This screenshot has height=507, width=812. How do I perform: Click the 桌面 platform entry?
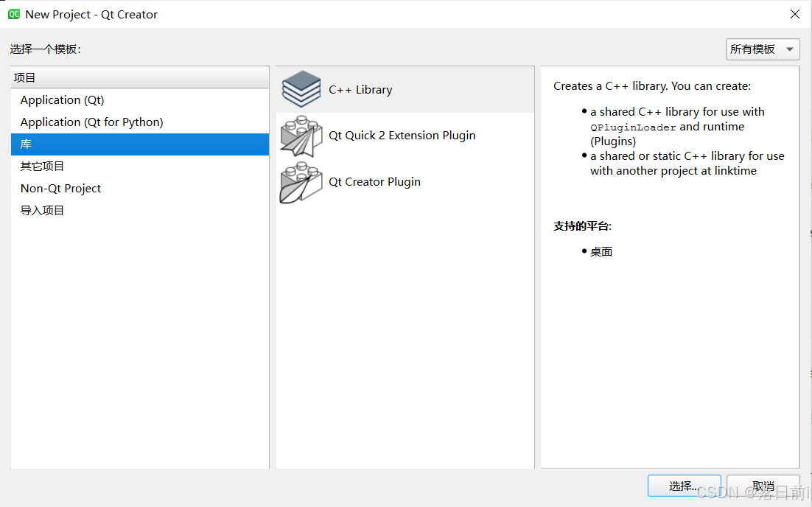tap(601, 252)
